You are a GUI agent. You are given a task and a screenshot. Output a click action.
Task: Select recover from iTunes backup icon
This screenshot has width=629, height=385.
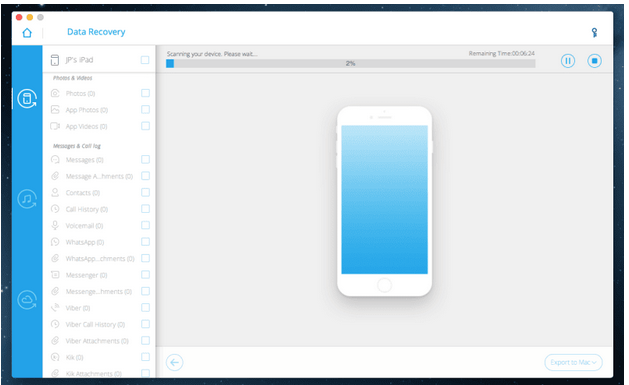coord(27,199)
